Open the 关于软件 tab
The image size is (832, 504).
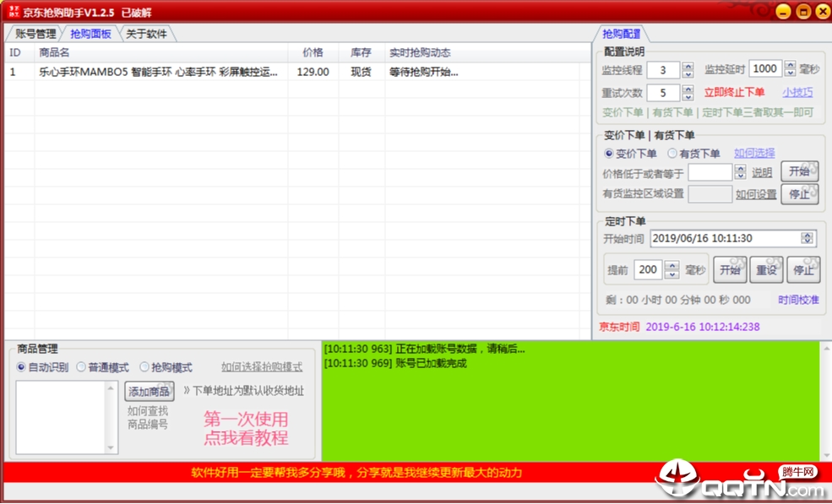[146, 34]
